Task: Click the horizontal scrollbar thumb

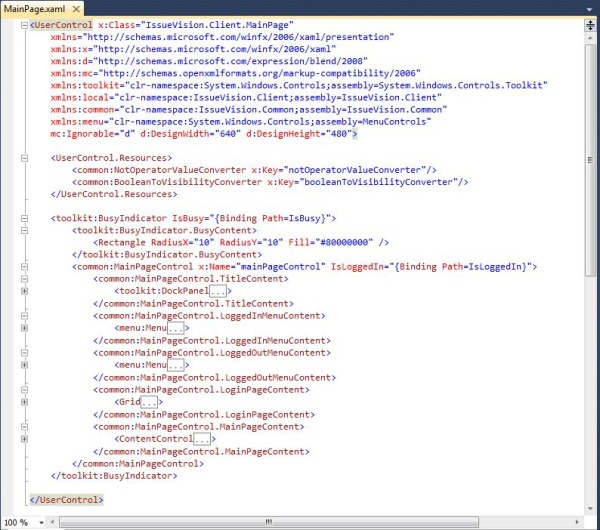Action: 269,522
